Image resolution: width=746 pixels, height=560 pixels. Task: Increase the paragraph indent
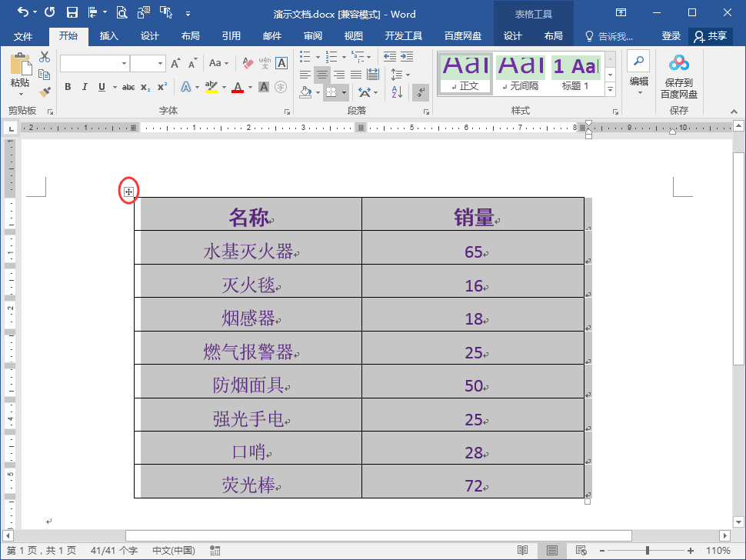407,57
